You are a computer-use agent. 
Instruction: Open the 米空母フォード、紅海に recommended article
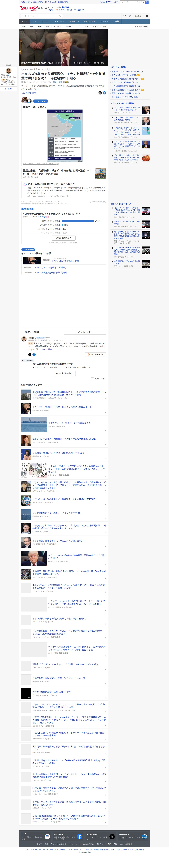click(69, 423)
